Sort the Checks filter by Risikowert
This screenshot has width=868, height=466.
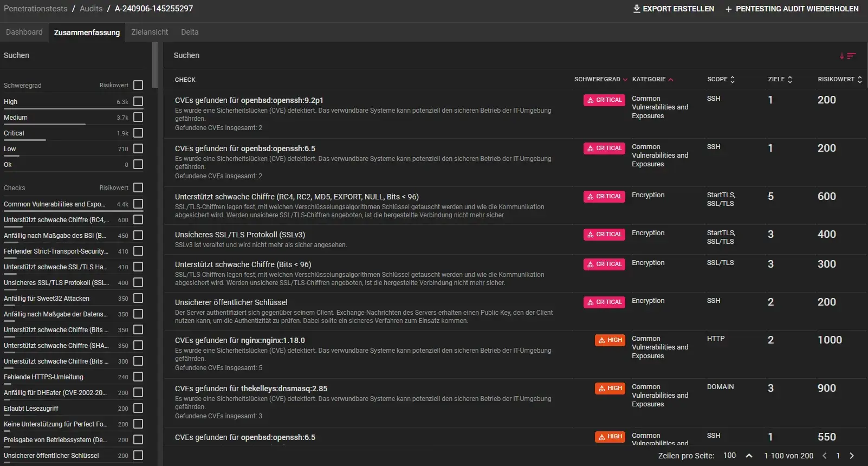pyautogui.click(x=114, y=187)
